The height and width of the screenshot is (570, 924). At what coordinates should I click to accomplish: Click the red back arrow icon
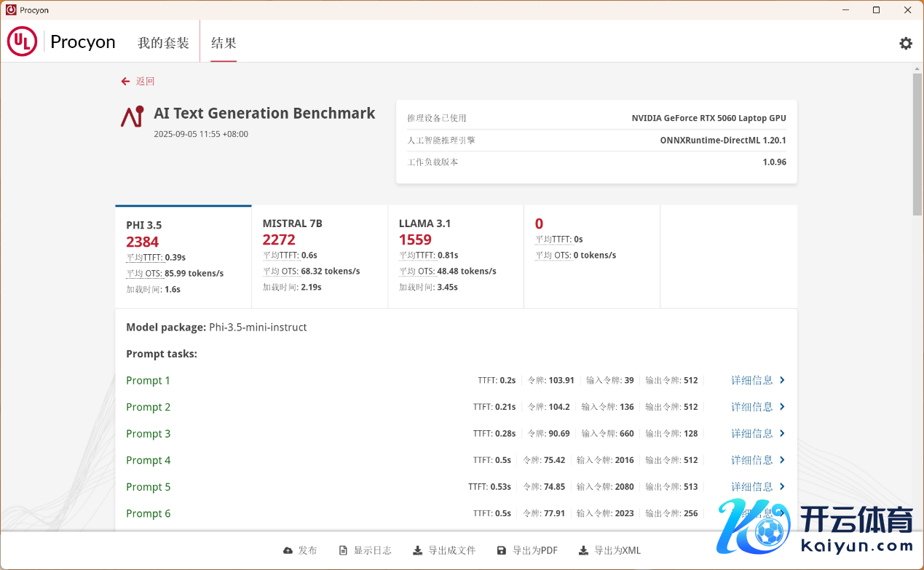(x=126, y=82)
